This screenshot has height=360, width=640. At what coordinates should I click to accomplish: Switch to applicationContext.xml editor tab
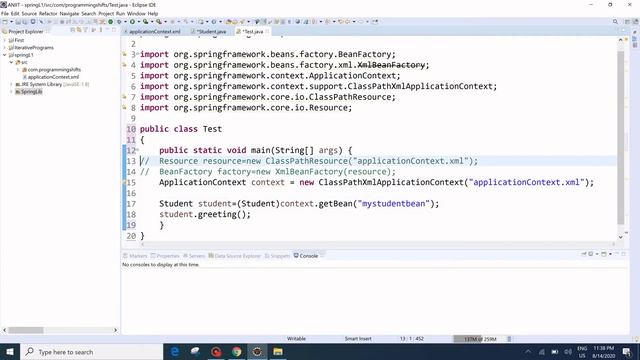pos(152,31)
